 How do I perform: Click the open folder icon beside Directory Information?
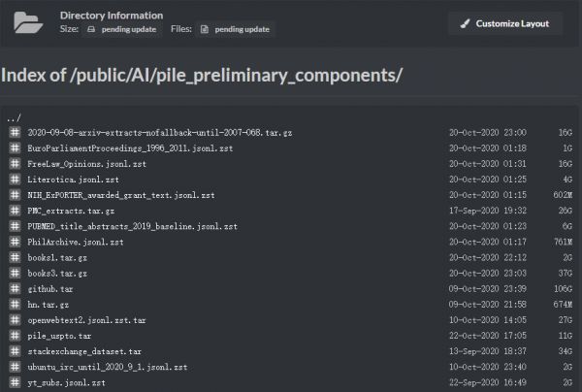28,22
